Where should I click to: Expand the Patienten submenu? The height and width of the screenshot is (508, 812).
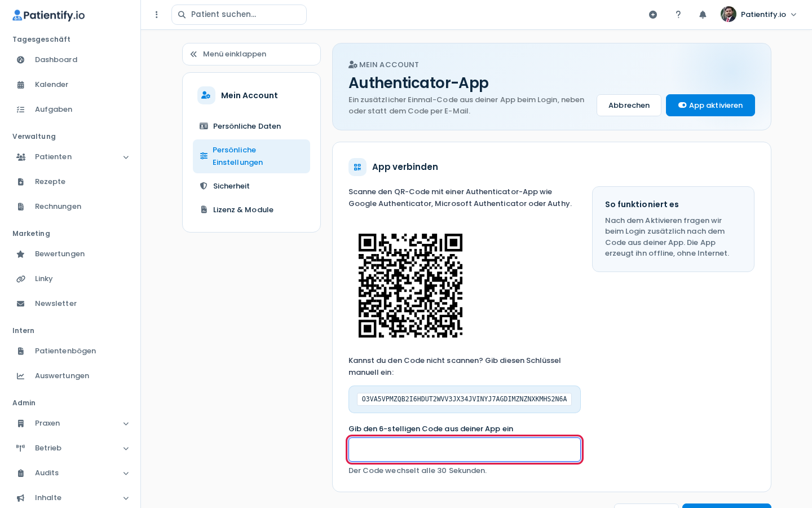point(126,157)
